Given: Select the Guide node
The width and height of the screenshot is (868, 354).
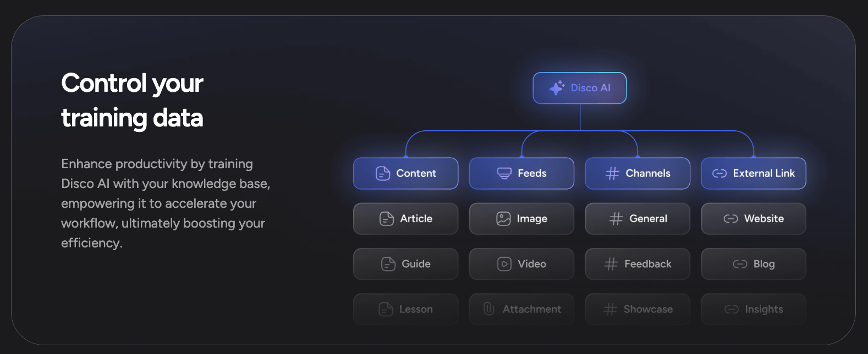Looking at the screenshot, I should 406,264.
